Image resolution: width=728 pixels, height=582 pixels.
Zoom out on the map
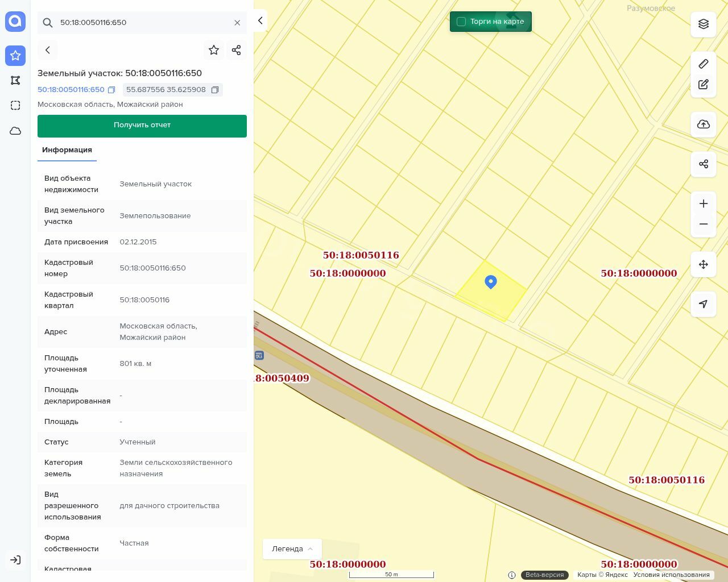click(x=704, y=224)
